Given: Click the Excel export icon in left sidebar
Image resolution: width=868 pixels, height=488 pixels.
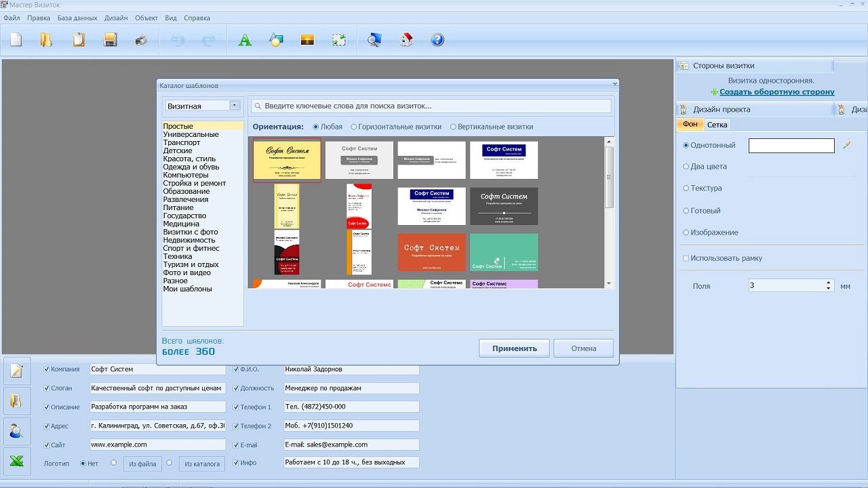Looking at the screenshot, I should (x=17, y=461).
